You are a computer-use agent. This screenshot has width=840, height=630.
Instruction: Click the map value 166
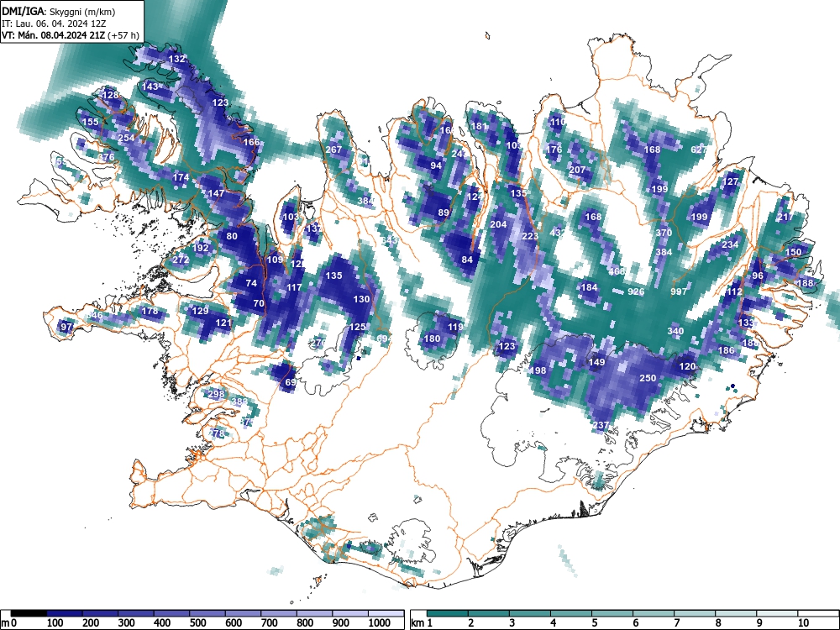[251, 142]
